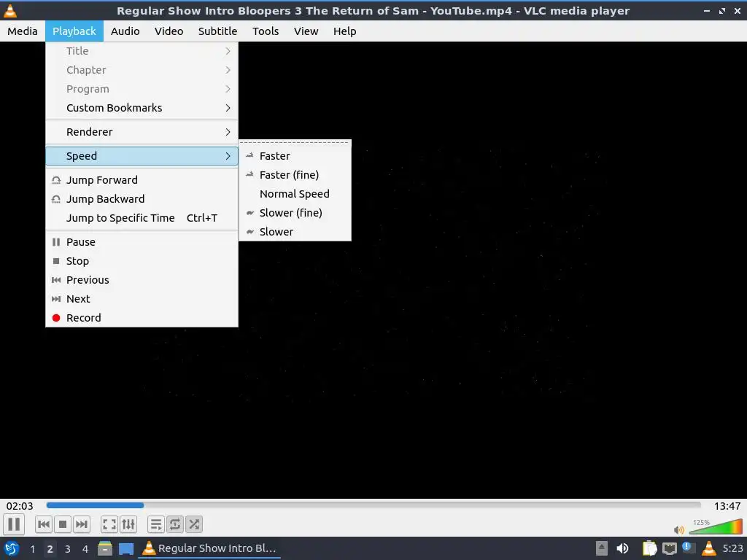Toggle random shuffle playback
This screenshot has height=560, width=747.
tap(194, 524)
